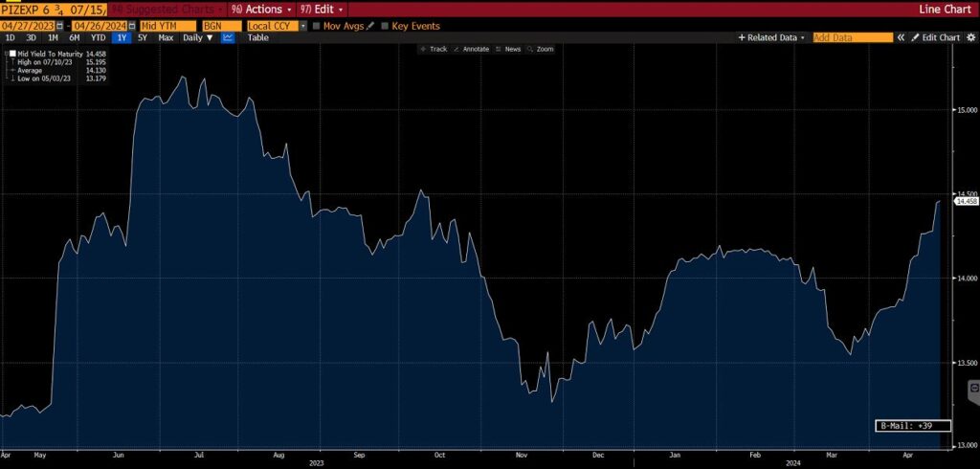Open the end date calendar picker
Screen dimensions: 980x469
coord(128,25)
